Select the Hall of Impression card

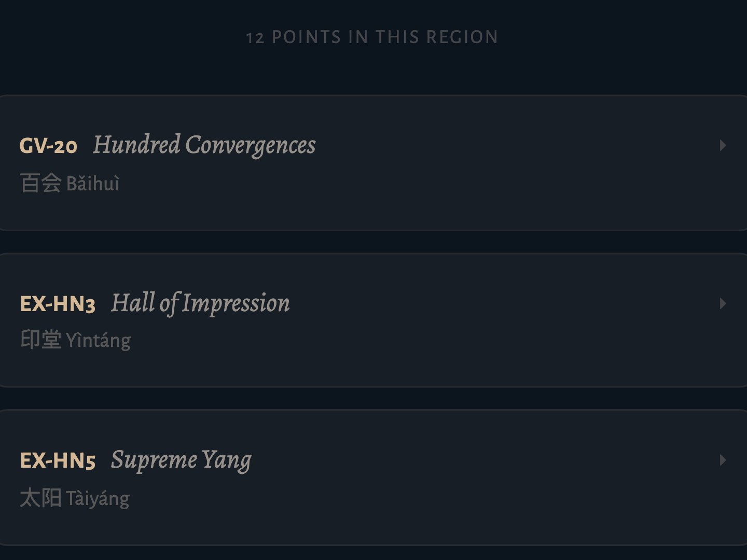click(371, 320)
